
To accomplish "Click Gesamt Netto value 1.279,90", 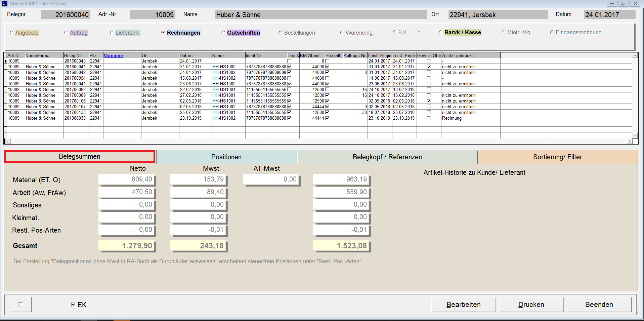I will 126,246.
